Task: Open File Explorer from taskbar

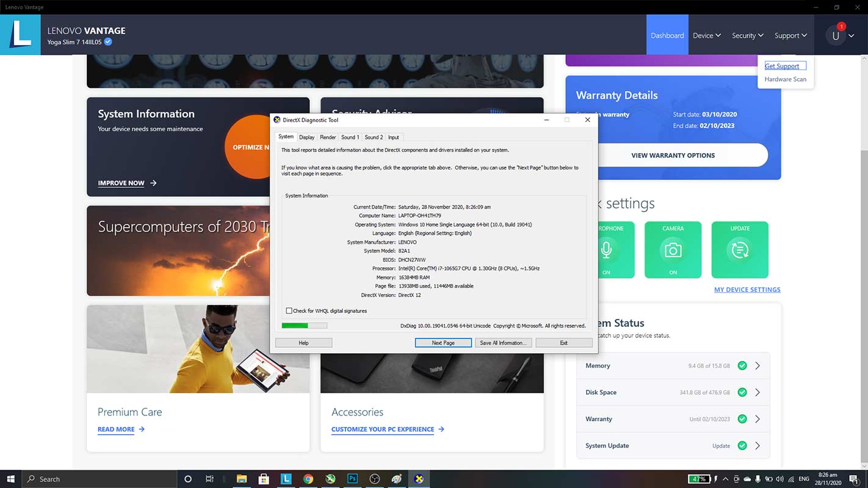Action: pos(242,479)
